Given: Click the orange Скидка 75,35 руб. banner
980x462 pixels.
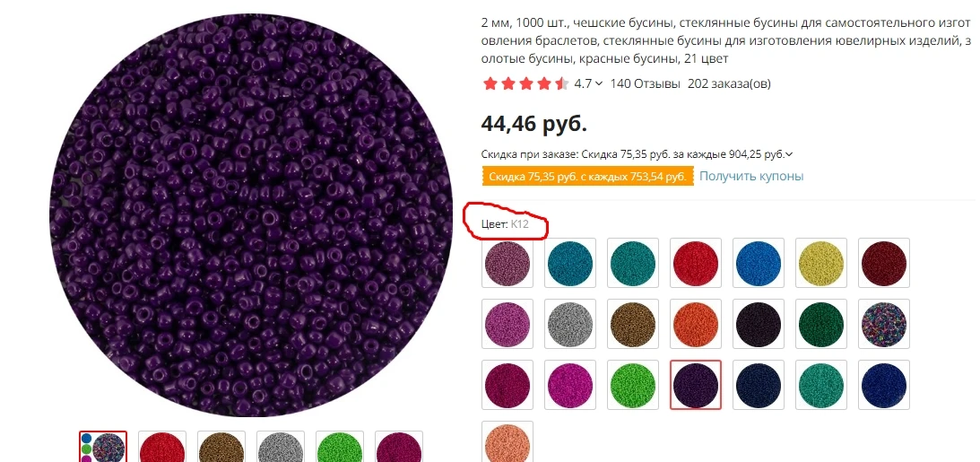Looking at the screenshot, I should click(x=588, y=177).
